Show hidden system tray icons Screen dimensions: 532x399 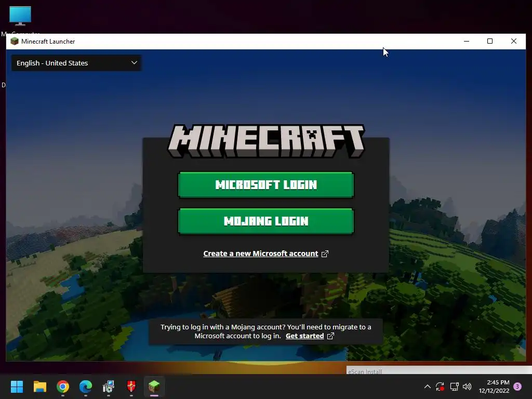428,387
